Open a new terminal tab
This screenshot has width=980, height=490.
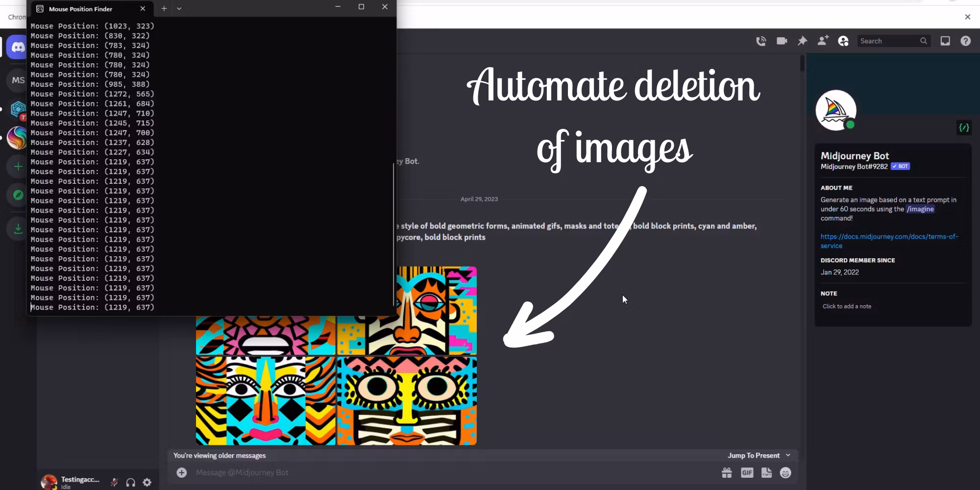pos(164,9)
